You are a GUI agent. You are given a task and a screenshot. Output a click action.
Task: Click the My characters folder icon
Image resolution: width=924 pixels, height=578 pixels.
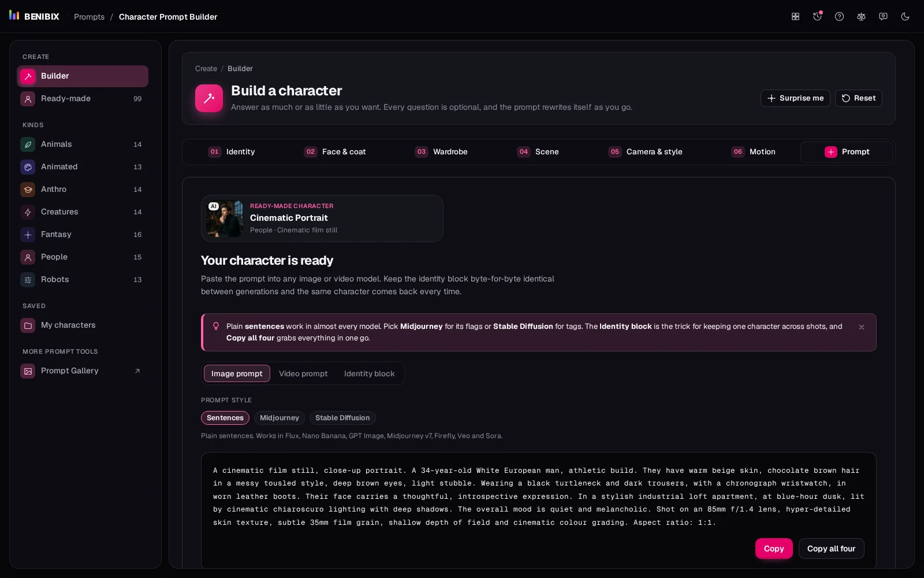click(28, 325)
